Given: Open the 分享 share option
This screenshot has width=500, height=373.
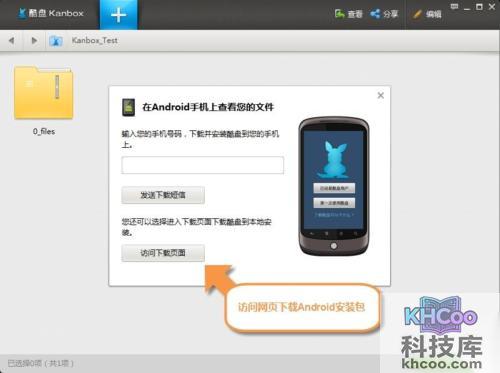Looking at the screenshot, I should click(384, 14).
